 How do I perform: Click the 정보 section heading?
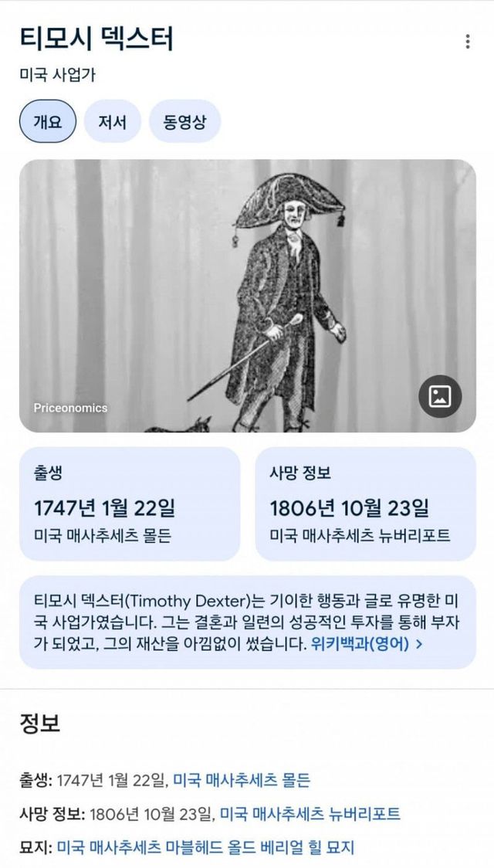click(40, 723)
